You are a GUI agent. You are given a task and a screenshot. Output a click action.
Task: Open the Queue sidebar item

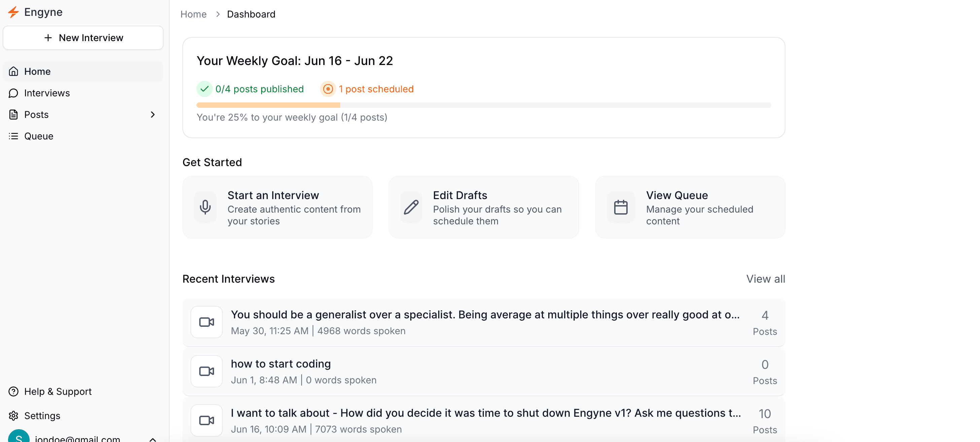point(38,136)
